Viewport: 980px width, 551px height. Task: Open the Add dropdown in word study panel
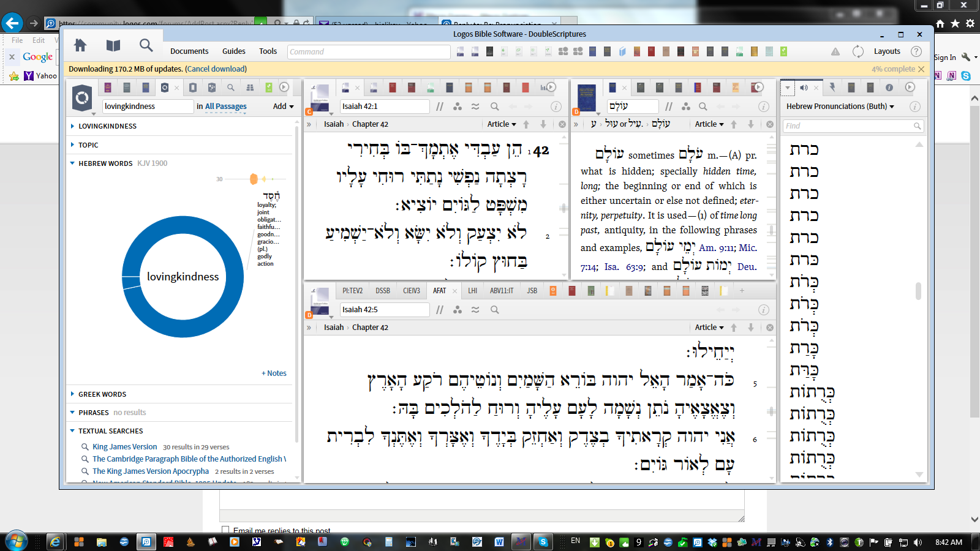[283, 107]
